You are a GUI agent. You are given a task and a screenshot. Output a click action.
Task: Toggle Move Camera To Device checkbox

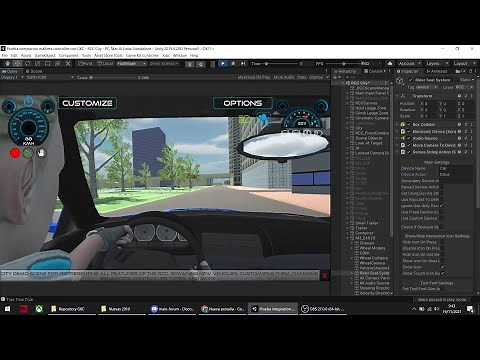click(409, 145)
